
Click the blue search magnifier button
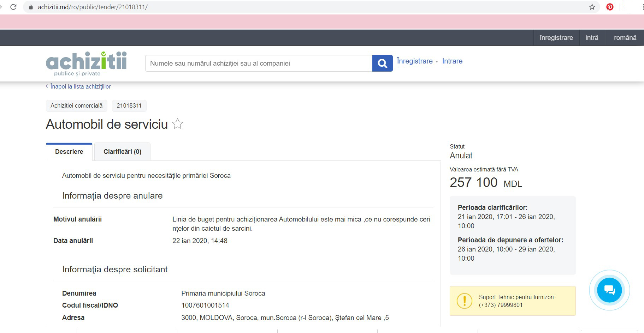pyautogui.click(x=382, y=63)
